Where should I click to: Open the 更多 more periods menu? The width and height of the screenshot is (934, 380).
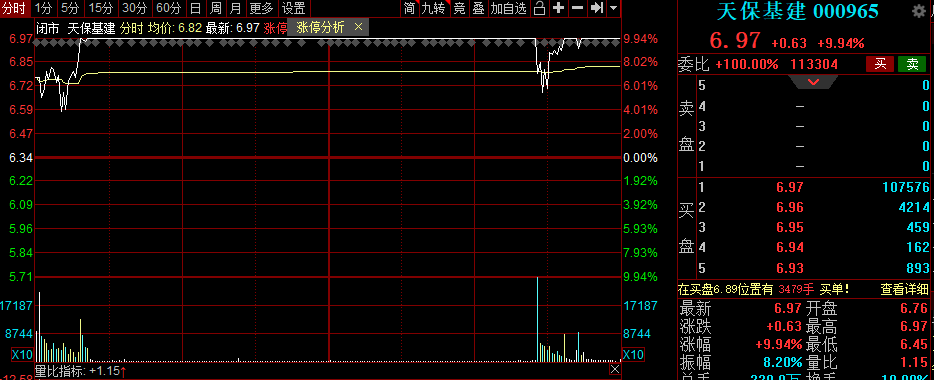coord(261,8)
